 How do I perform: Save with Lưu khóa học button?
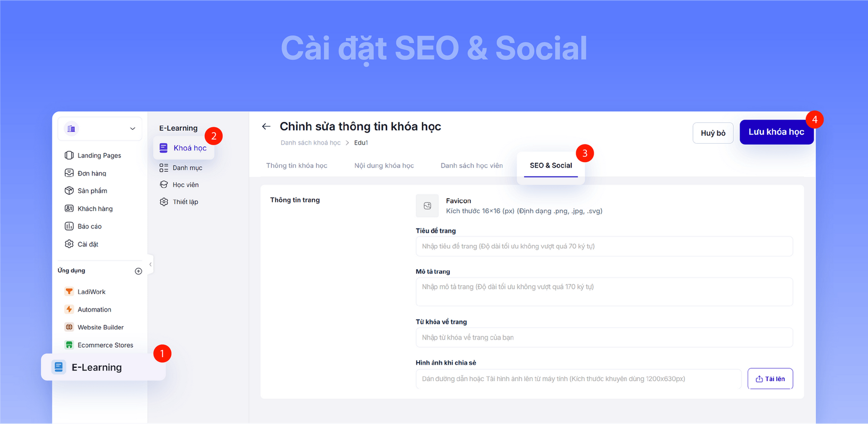[x=776, y=132]
